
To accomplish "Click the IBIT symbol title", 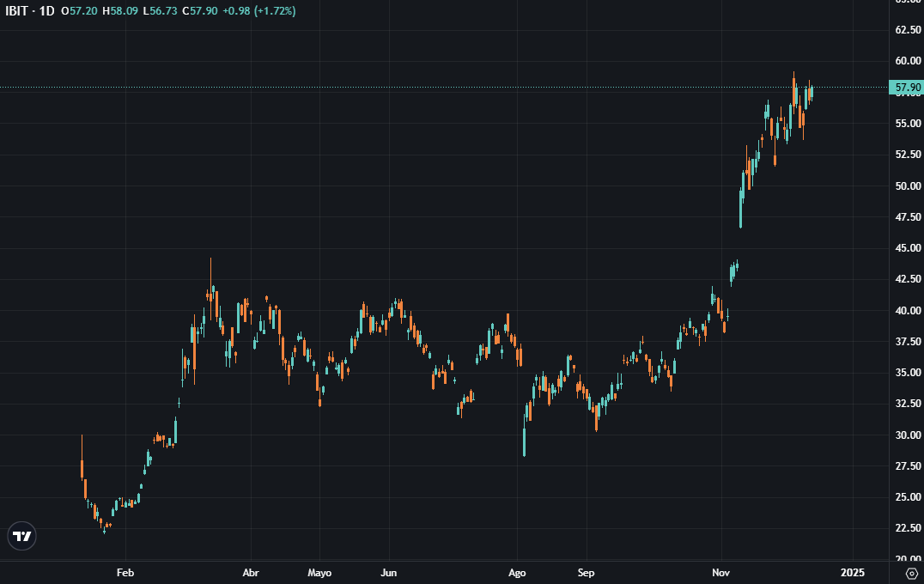I will click(x=16, y=10).
